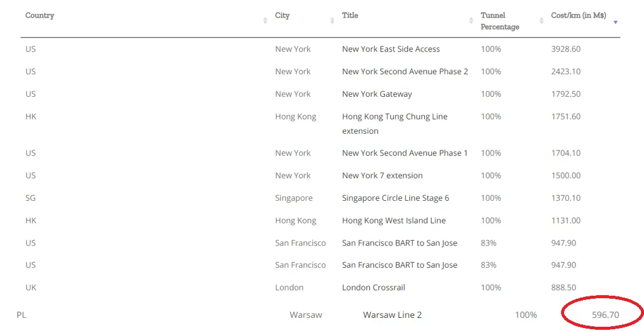Image resolution: width=644 pixels, height=331 pixels.
Task: Select title New York East Side Access
Action: (390, 49)
